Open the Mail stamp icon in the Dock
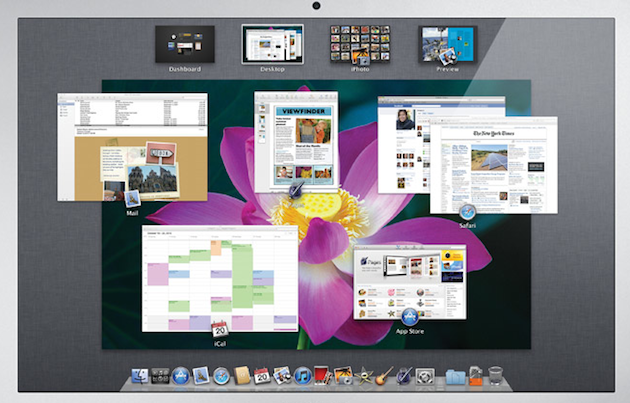 (200, 375)
